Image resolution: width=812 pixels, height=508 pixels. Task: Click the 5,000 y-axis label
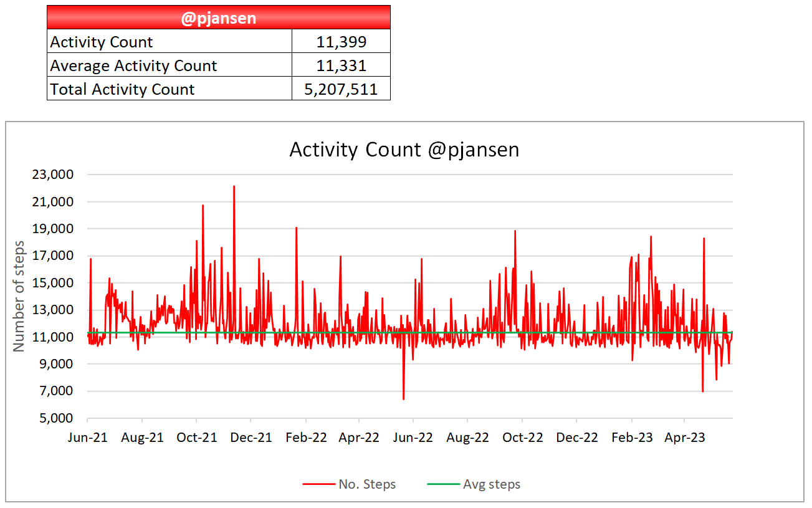pyautogui.click(x=56, y=418)
